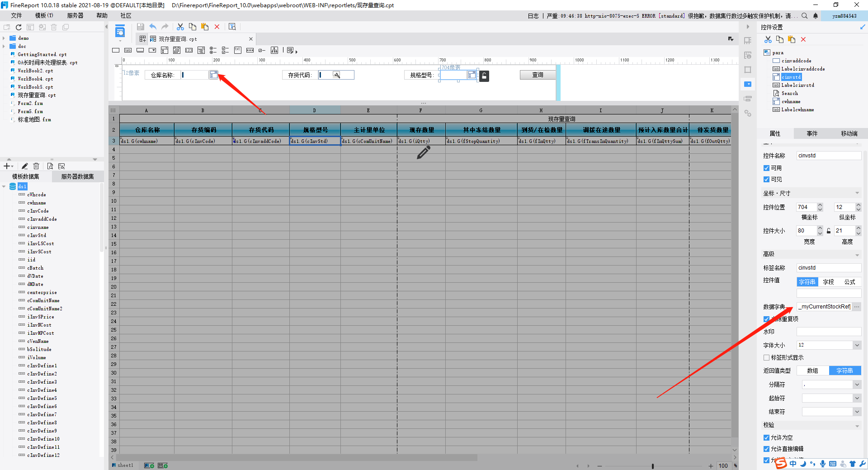Click the add dataset plus icon
This screenshot has width=868, height=470.
pos(7,166)
